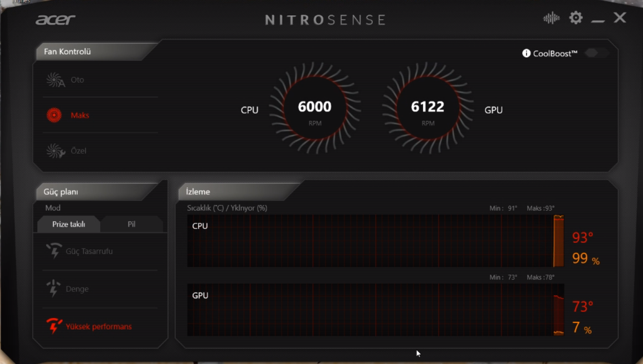Image resolution: width=643 pixels, height=364 pixels.
Task: Choose the Denge balanced plan icon
Action: pyautogui.click(x=54, y=289)
